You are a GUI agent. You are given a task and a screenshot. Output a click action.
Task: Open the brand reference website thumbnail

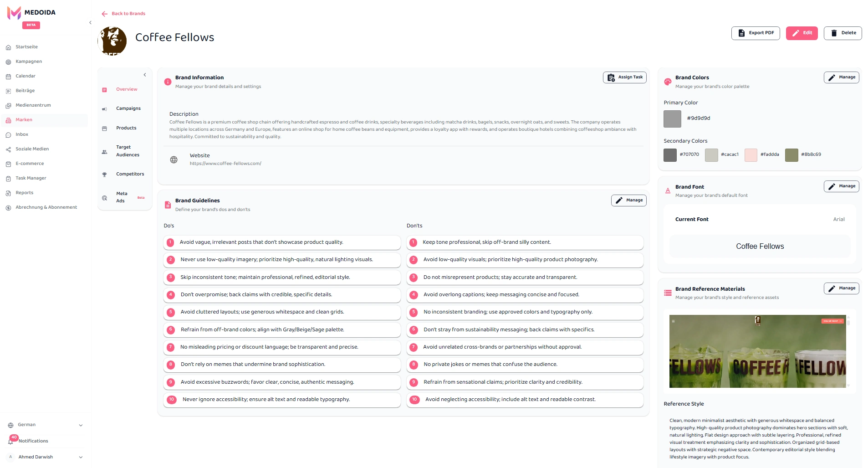pyautogui.click(x=758, y=351)
